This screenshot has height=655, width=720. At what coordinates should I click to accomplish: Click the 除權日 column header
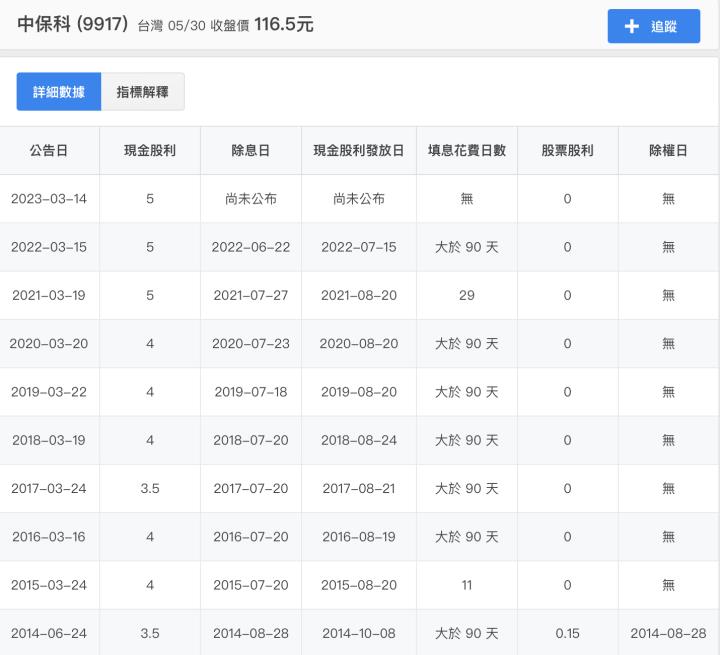(x=668, y=151)
